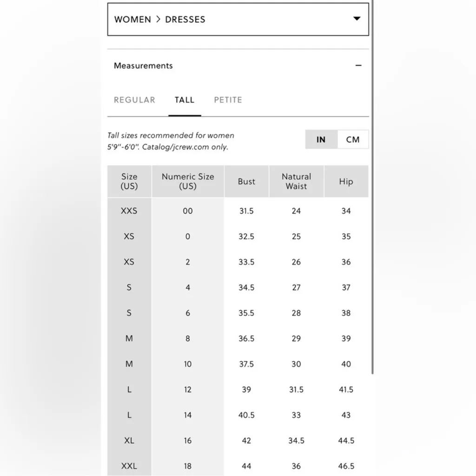The width and height of the screenshot is (476, 476).
Task: Click the Bust column header
Action: (246, 181)
